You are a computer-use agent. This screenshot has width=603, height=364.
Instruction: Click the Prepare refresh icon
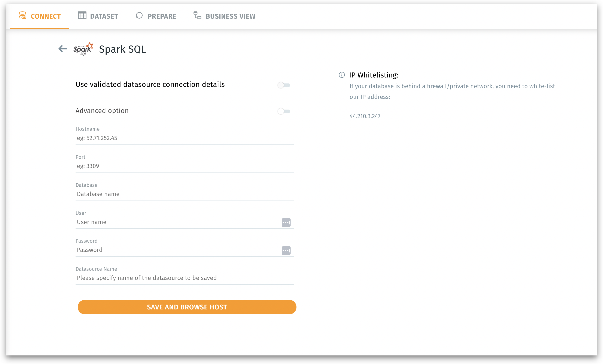coord(139,16)
